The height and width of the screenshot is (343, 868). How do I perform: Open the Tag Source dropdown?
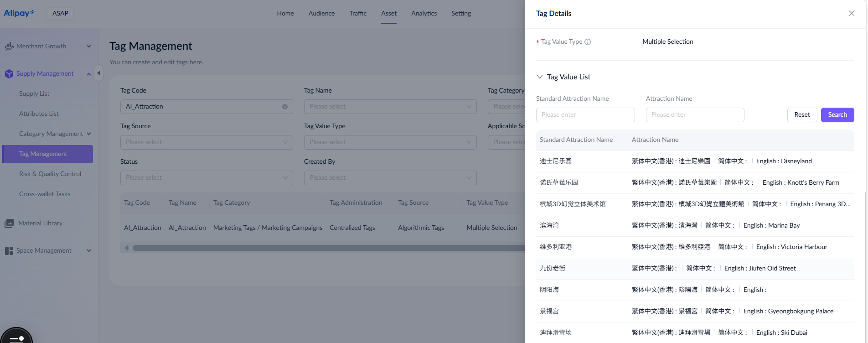206,142
